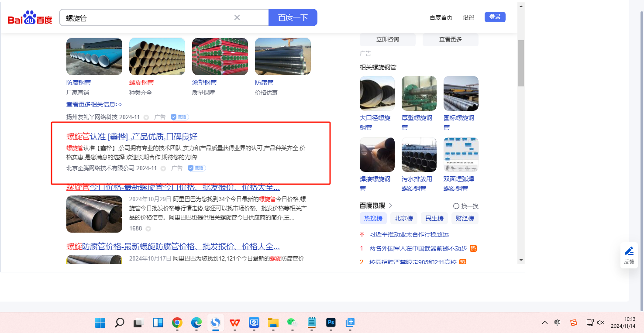Click the Sogou input method tray icon

(x=574, y=323)
